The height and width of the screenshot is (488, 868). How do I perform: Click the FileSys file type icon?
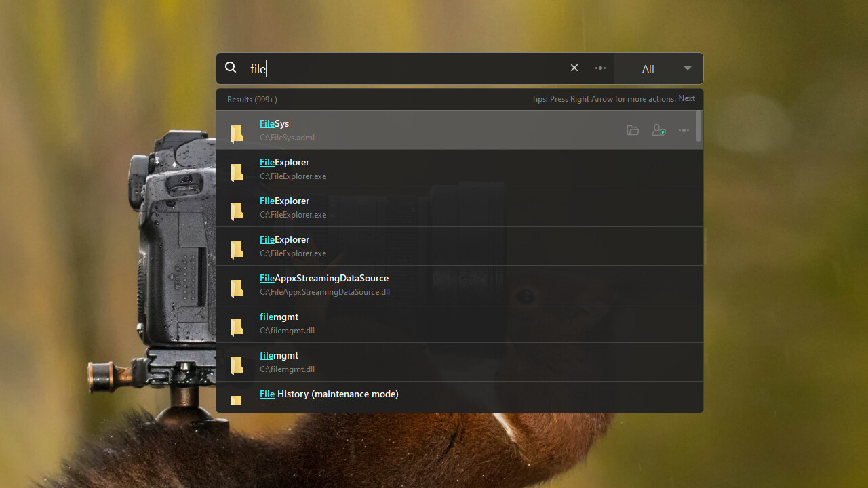pos(236,134)
